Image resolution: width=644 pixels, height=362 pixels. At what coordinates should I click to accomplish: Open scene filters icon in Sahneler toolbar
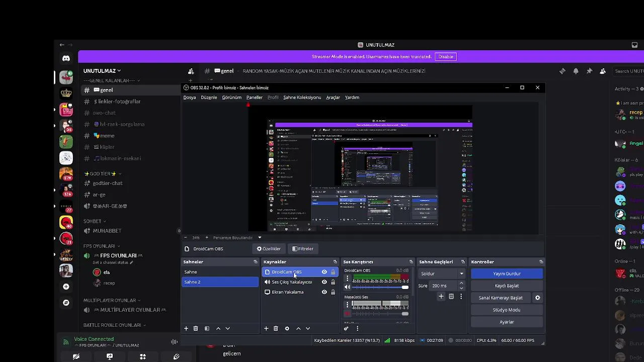207,328
